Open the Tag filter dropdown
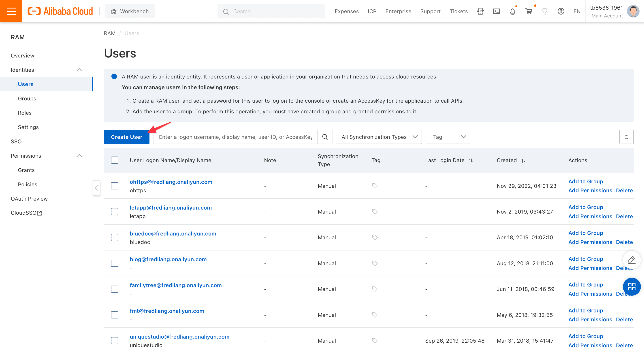The width and height of the screenshot is (644, 352). coord(448,137)
